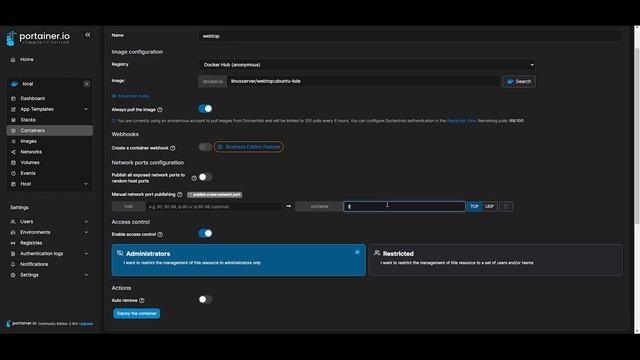Click the Upgrade link in the footer
640x360 pixels.
tap(86, 324)
